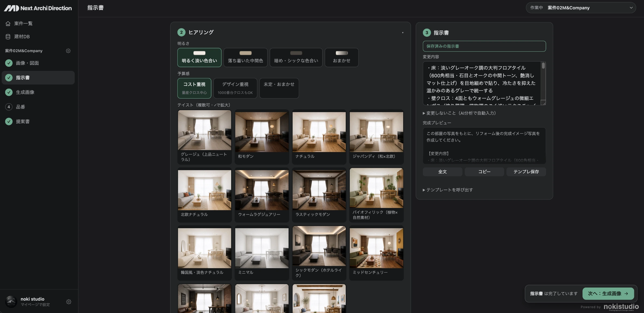Select taste thumbnail 韓国風・淡色ナチュラル

tap(204, 253)
